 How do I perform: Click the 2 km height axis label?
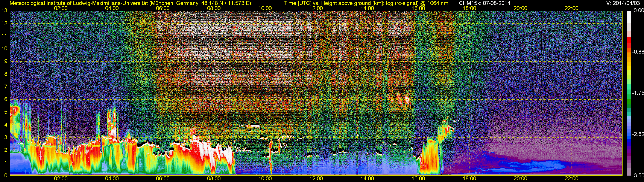(6, 150)
